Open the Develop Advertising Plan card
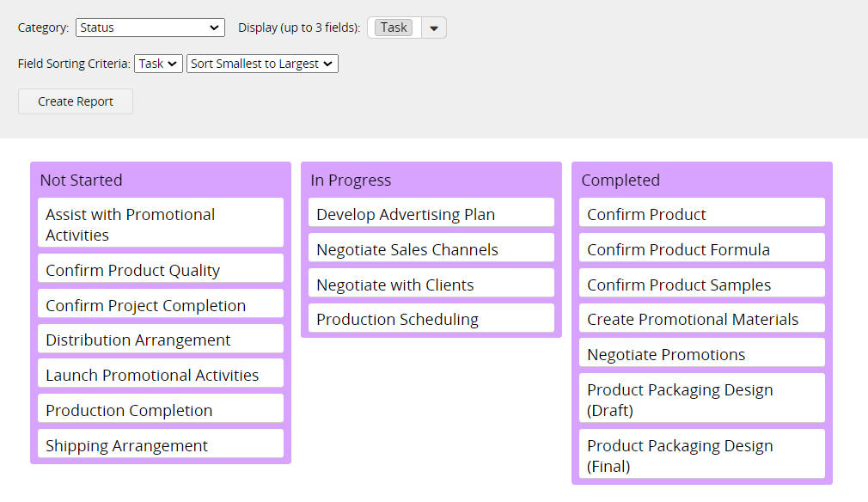 (x=431, y=214)
